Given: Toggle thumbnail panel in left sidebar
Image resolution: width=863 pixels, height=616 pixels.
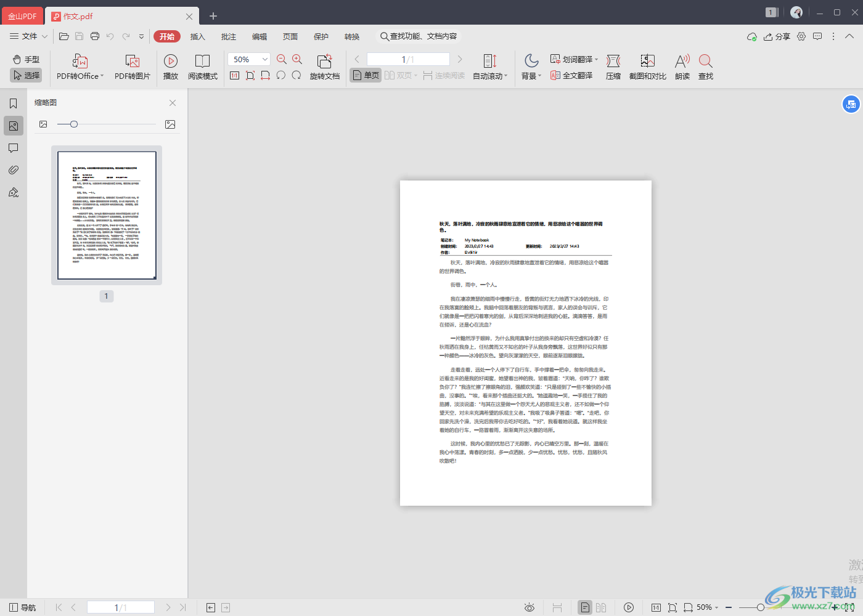Looking at the screenshot, I should pos(14,126).
